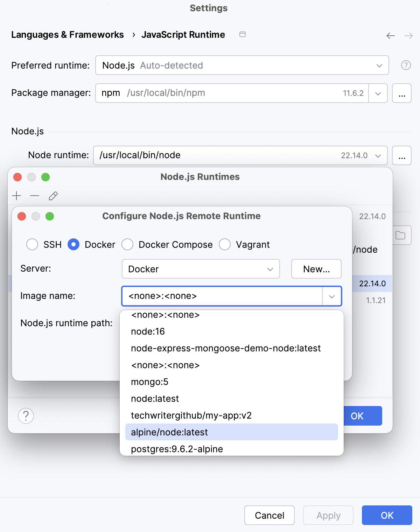The width and height of the screenshot is (420, 532).
Task: Switch to the Vagrant option
Action: tap(225, 244)
